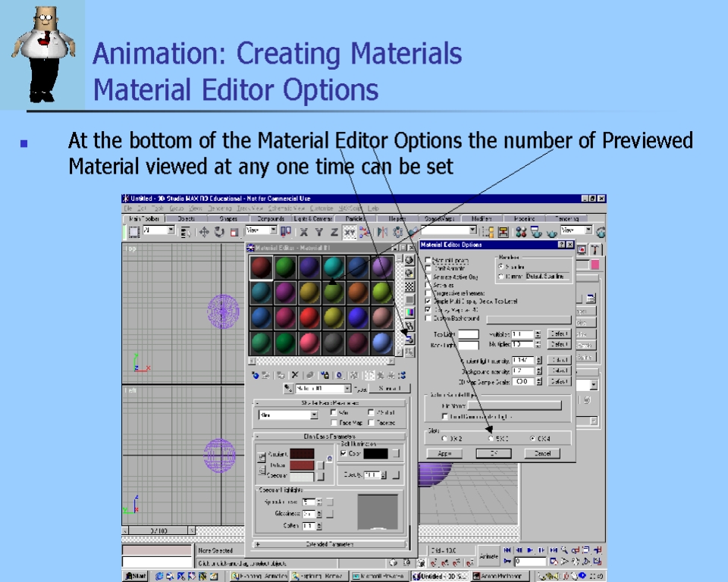Toggle the checkered Background icon
Viewport: 728px width, 582px height.
[409, 286]
